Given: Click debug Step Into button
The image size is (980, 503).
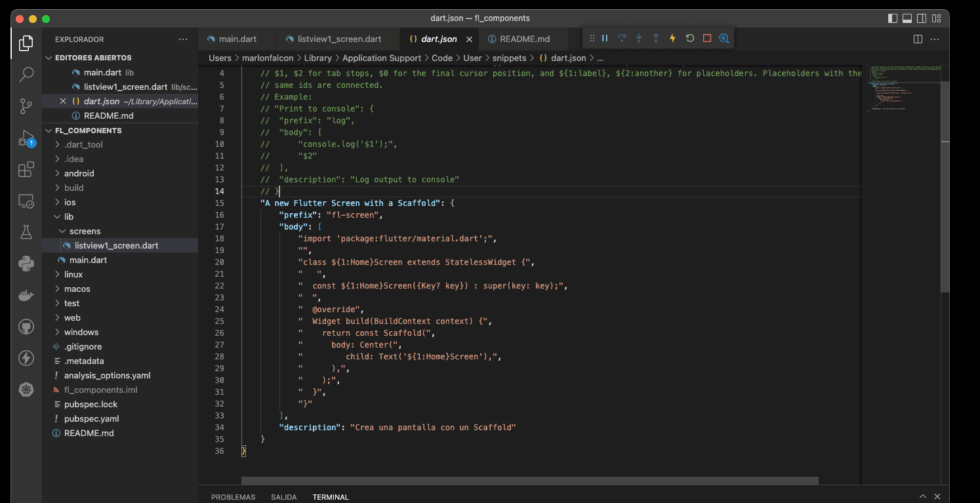Looking at the screenshot, I should click(x=639, y=38).
